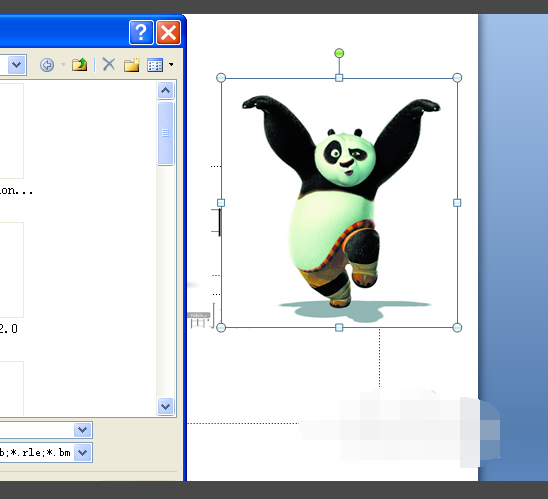Click bottom-left corner sizing handle of picture
The image size is (548, 499).
pos(221,327)
